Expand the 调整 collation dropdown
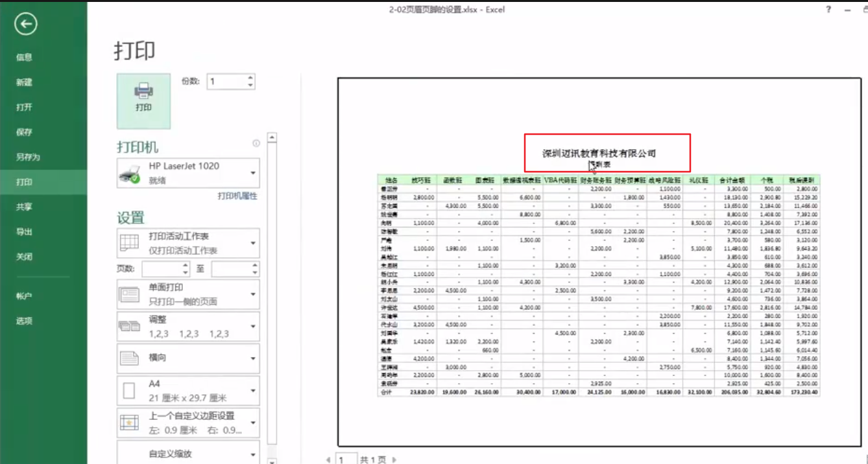The height and width of the screenshot is (464, 868). (x=188, y=327)
